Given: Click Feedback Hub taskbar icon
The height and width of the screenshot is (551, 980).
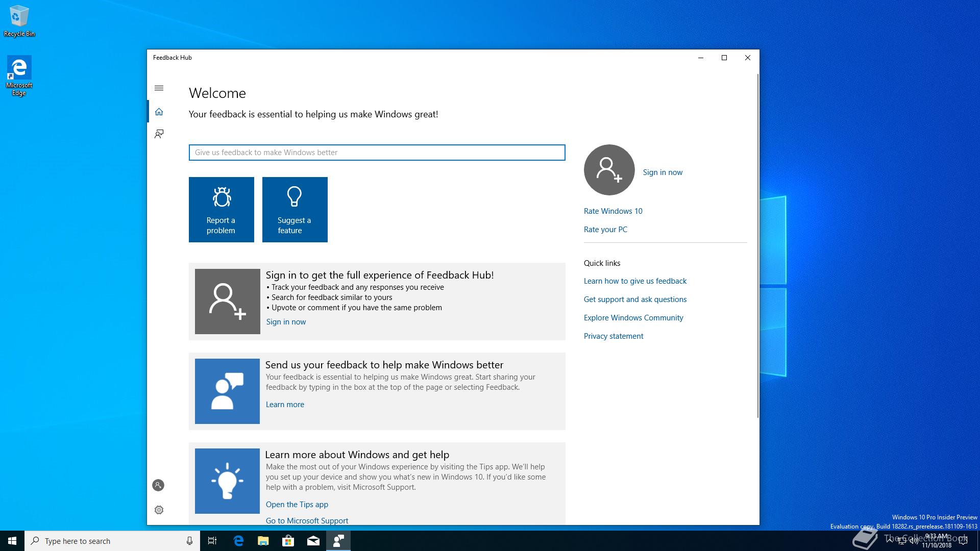Looking at the screenshot, I should click(338, 541).
